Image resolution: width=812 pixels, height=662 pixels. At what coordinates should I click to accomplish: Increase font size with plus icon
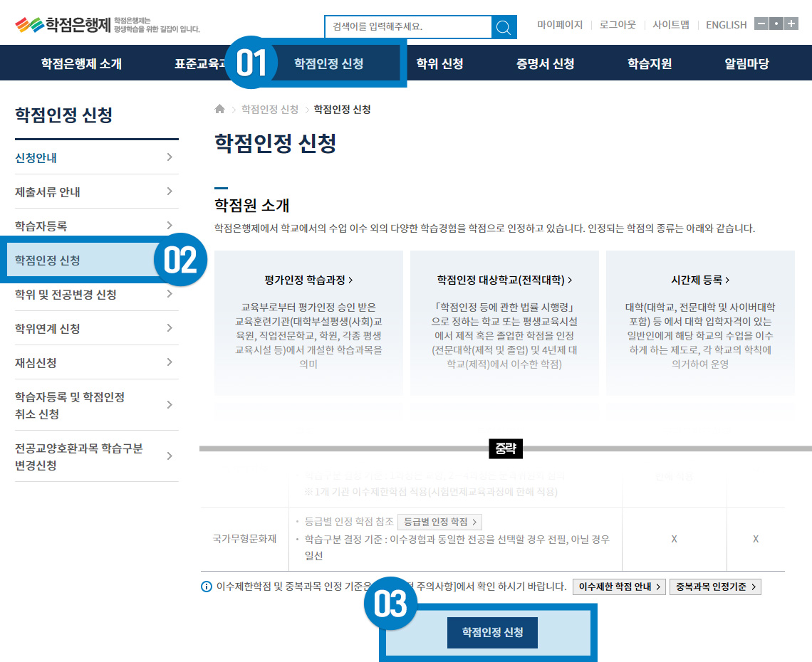pyautogui.click(x=791, y=23)
